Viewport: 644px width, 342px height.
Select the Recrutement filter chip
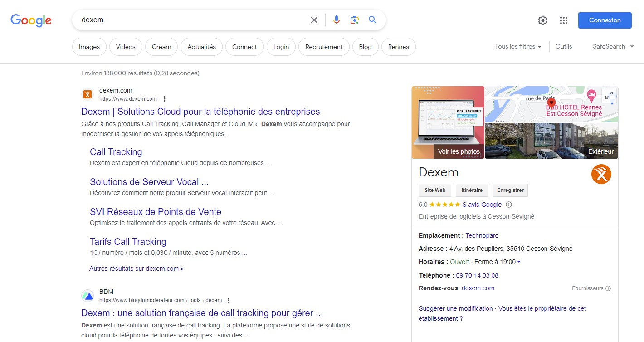[324, 47]
